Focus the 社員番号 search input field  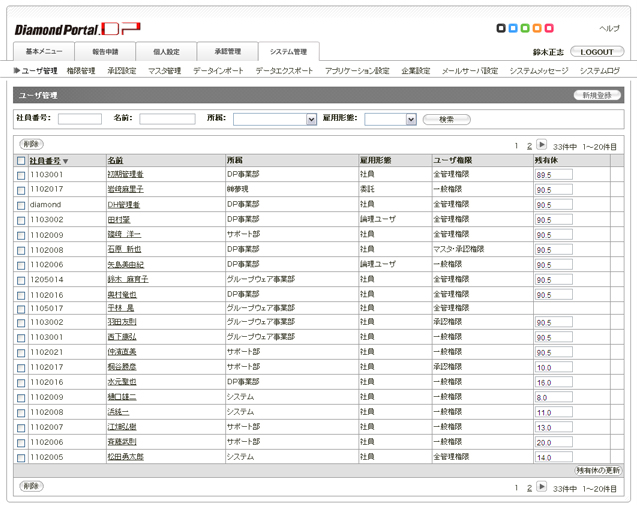pyautogui.click(x=80, y=119)
